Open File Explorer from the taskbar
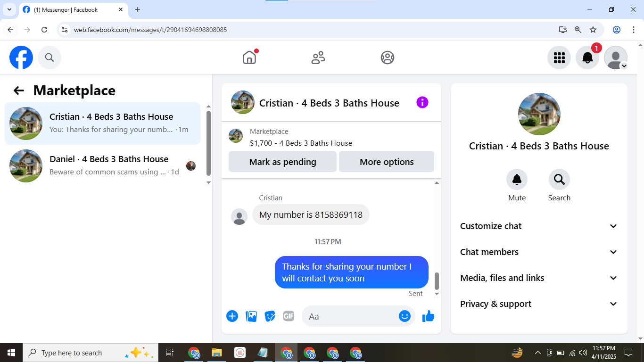The height and width of the screenshot is (362, 644). (216, 353)
